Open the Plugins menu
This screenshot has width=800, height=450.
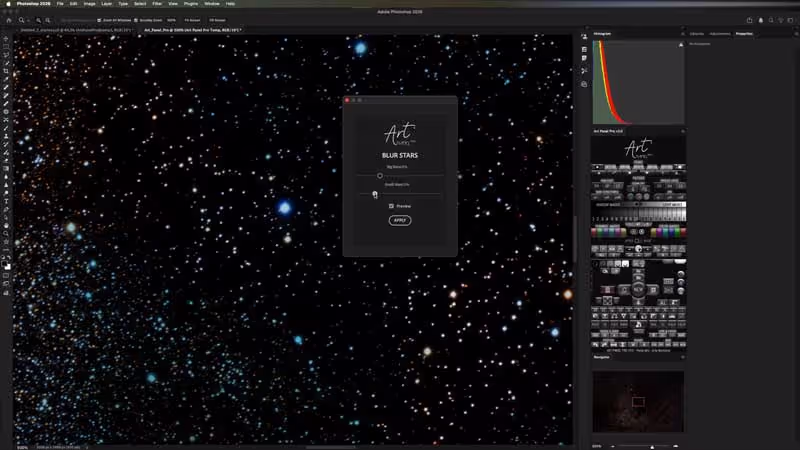click(191, 4)
